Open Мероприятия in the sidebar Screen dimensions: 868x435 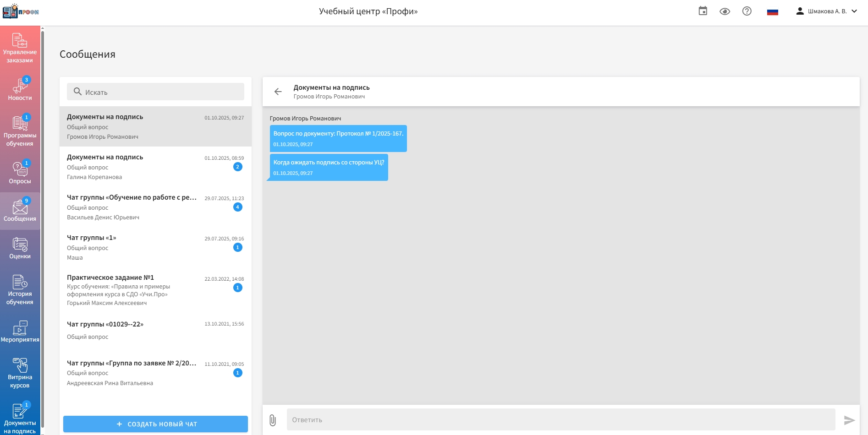[x=20, y=332]
